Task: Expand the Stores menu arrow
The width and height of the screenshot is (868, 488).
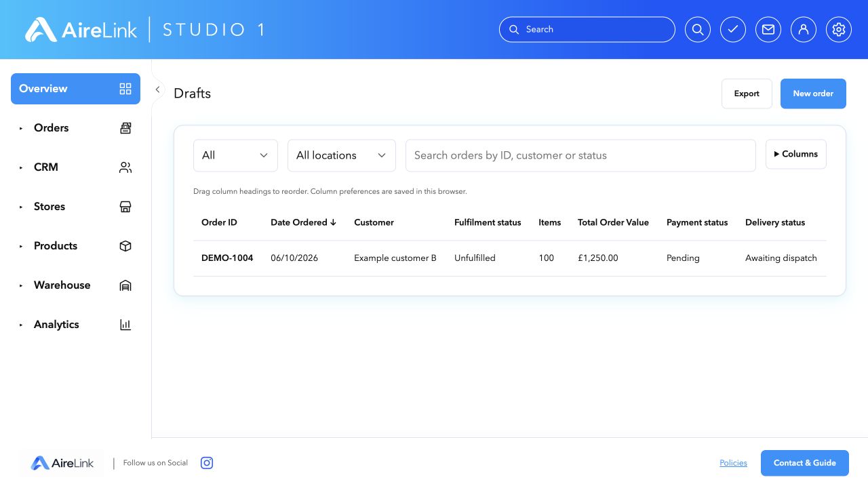Action: [x=21, y=207]
